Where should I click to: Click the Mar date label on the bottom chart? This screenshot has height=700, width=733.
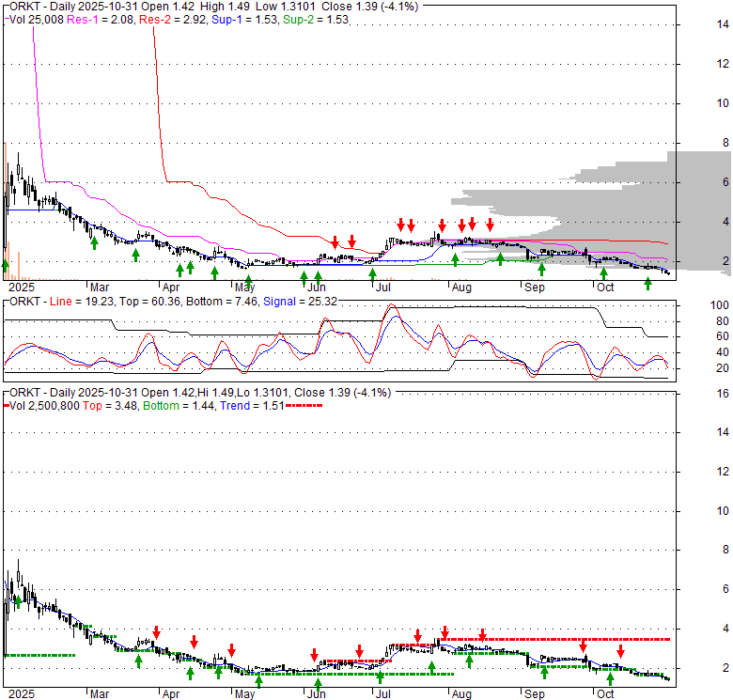point(99,694)
